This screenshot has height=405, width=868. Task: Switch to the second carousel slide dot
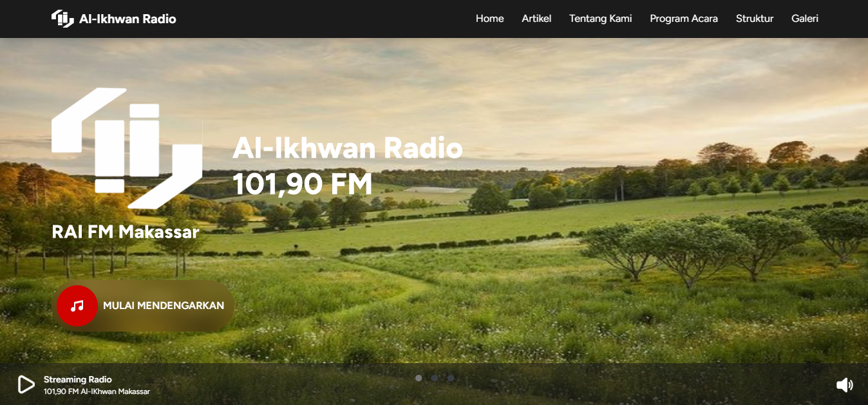pyautogui.click(x=435, y=378)
